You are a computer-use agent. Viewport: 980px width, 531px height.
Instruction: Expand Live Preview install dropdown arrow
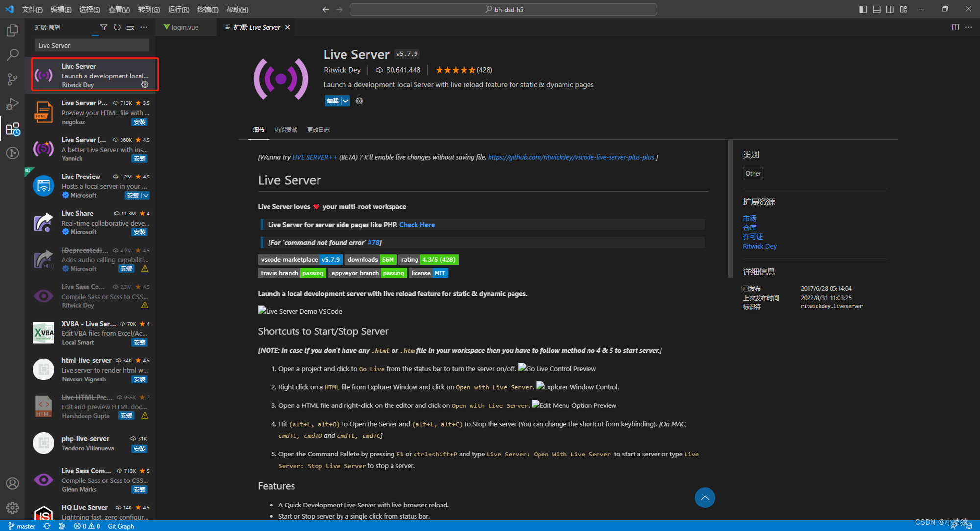tap(146, 196)
